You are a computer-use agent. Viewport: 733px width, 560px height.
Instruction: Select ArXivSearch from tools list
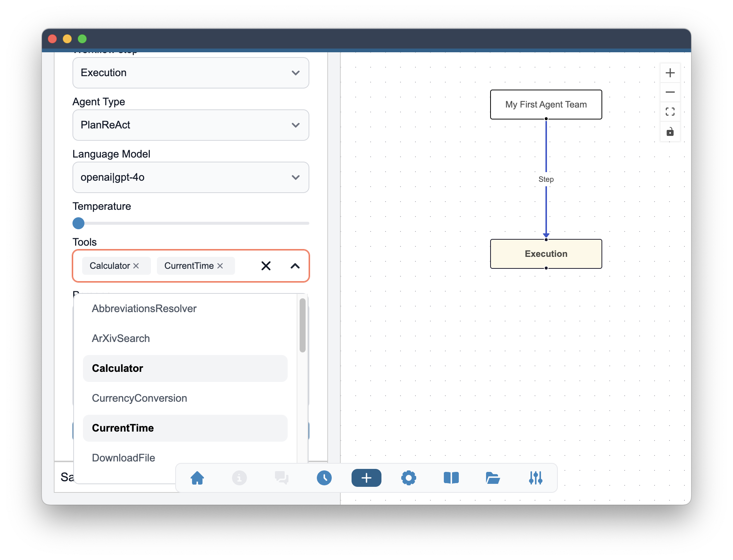click(185, 339)
